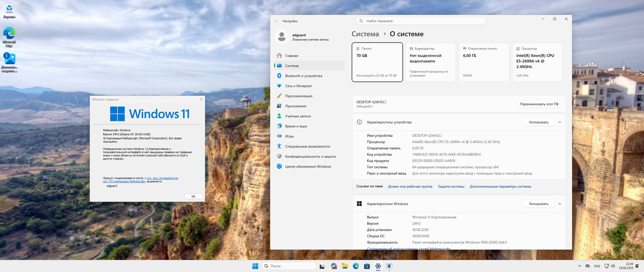Open the notifications bell icon
644x272 pixels.
tap(637, 266)
